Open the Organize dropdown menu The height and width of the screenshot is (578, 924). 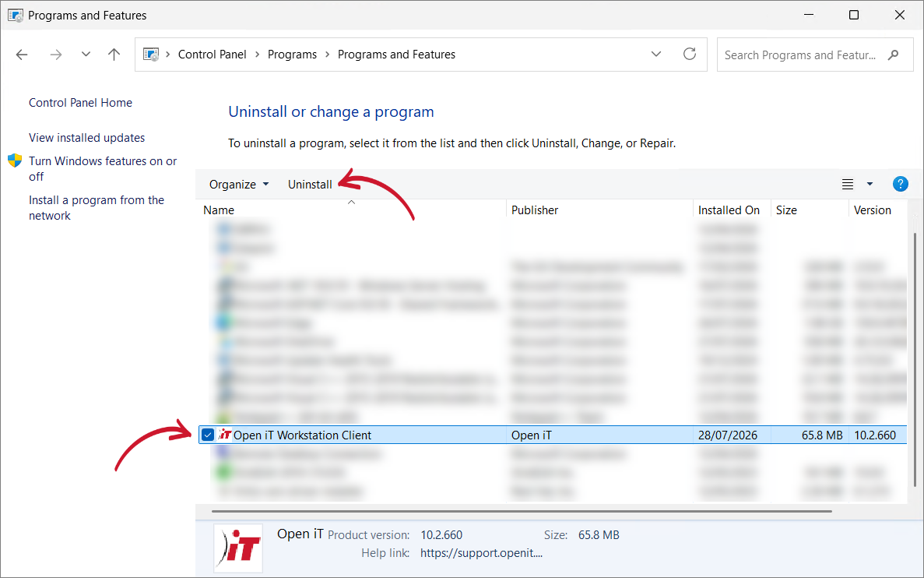239,185
